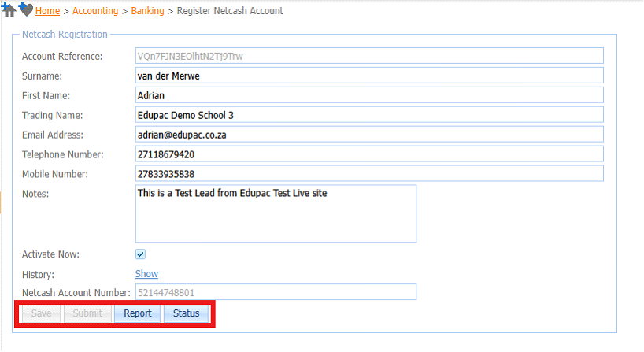Click the heart favorites icon

tap(25, 9)
